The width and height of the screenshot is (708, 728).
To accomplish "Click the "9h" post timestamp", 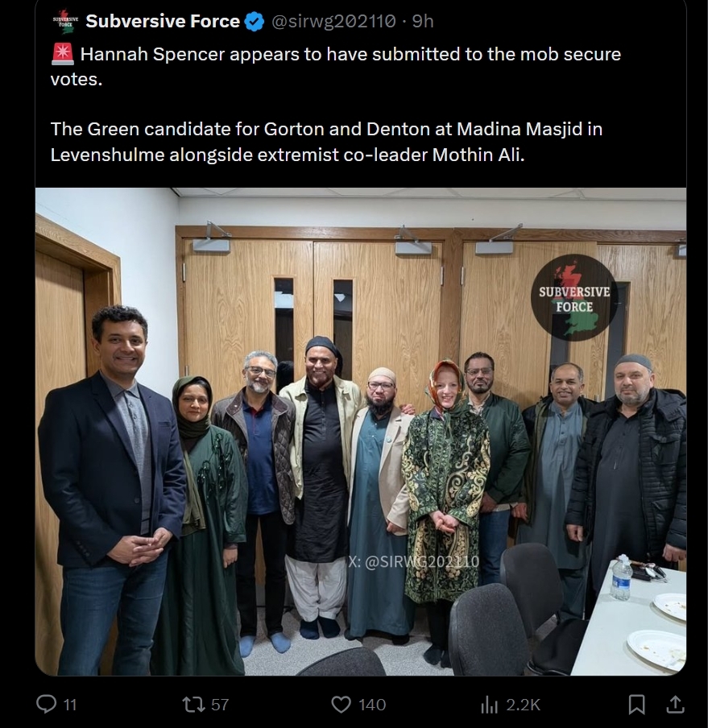I will [423, 22].
